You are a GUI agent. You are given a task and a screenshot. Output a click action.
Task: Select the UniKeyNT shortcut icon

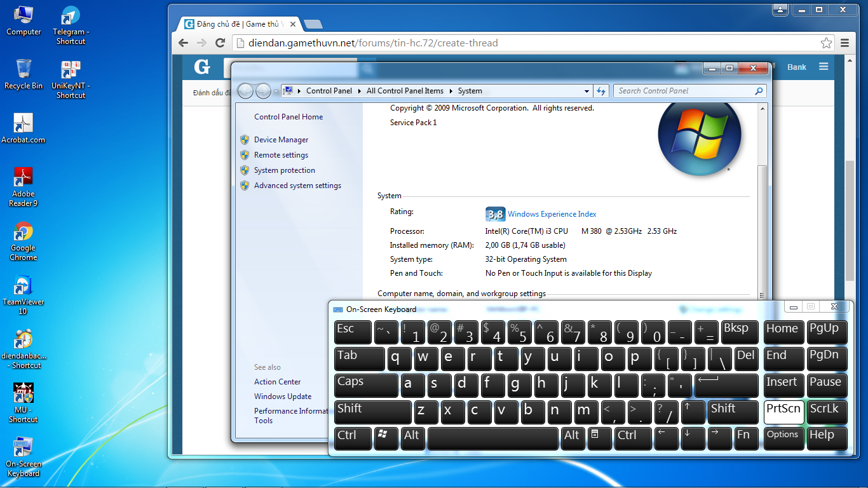tap(71, 79)
